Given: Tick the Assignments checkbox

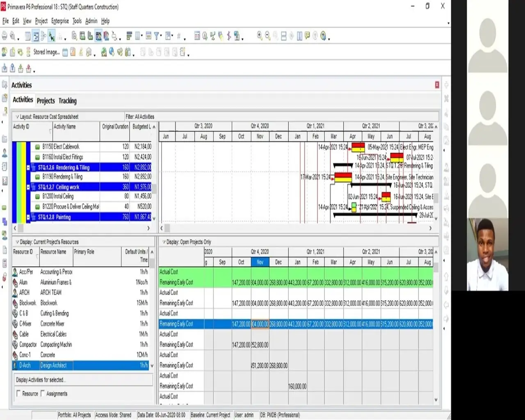Looking at the screenshot, I should point(43,394).
